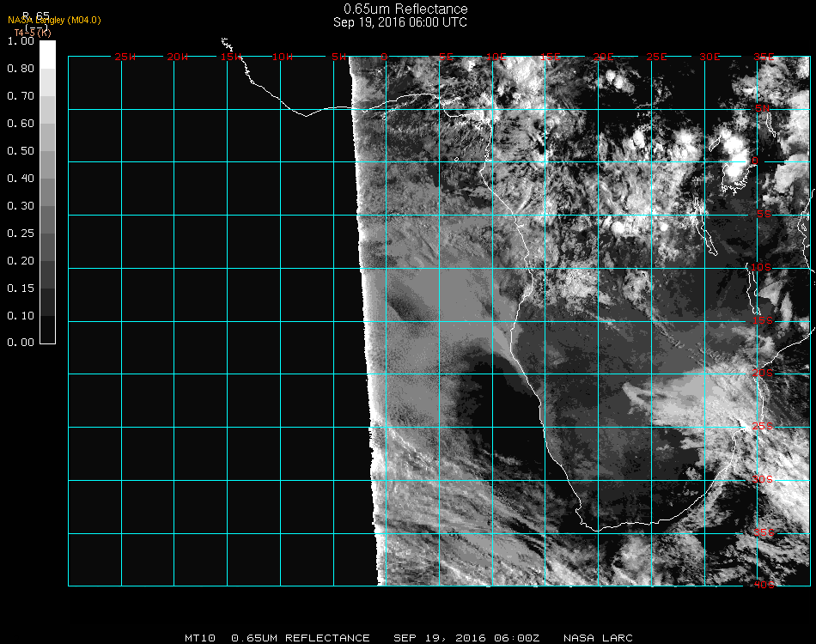Click the 5E longitude label
The image size is (816, 644).
(446, 57)
